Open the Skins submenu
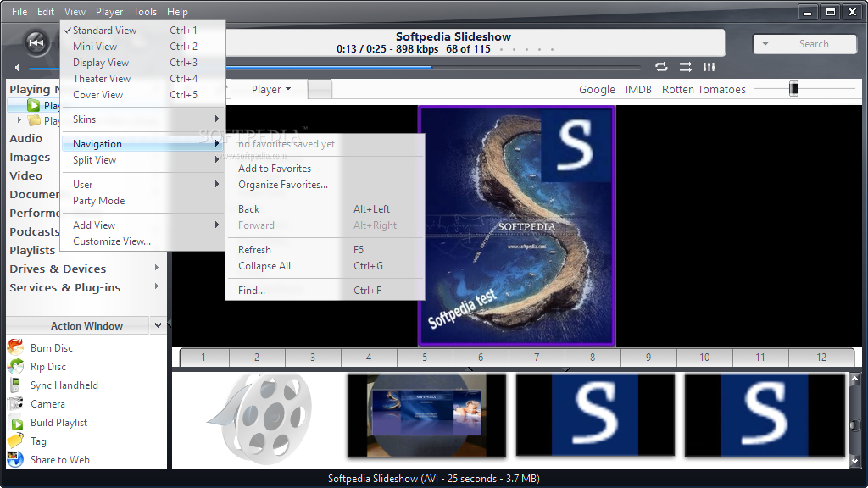The width and height of the screenshot is (868, 488). [142, 119]
